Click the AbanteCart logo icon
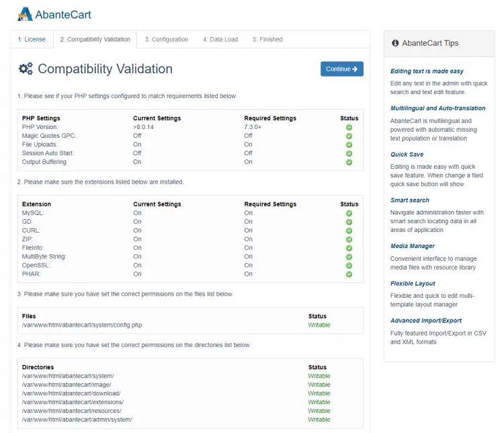This screenshot has height=433, width=504. (x=25, y=13)
